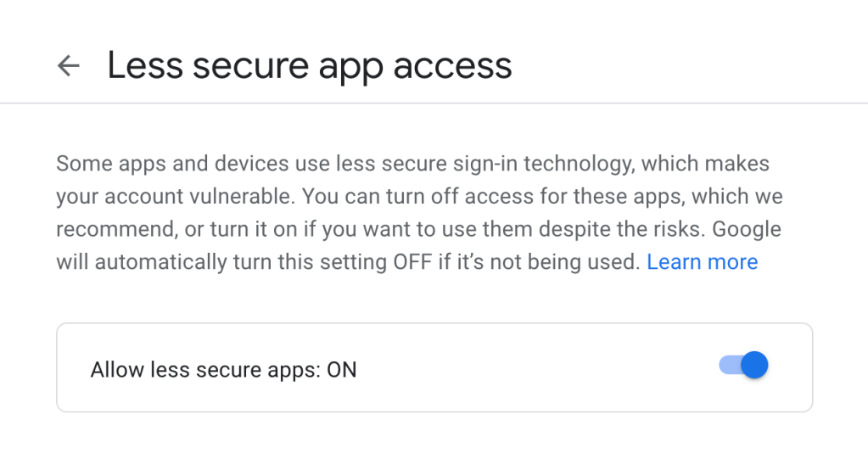
Task: Click the "Allow less secure apps: ON" label
Action: (223, 370)
